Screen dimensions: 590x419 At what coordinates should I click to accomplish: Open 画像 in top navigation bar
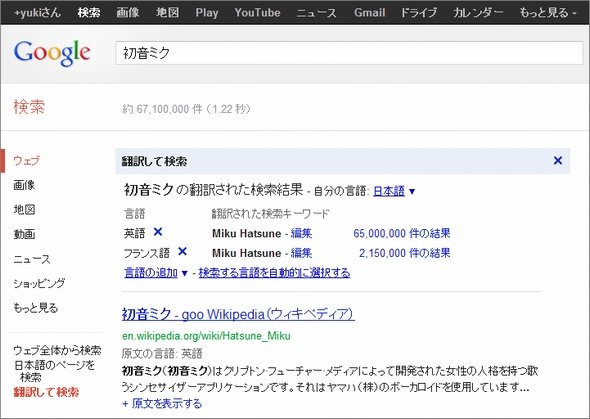128,13
